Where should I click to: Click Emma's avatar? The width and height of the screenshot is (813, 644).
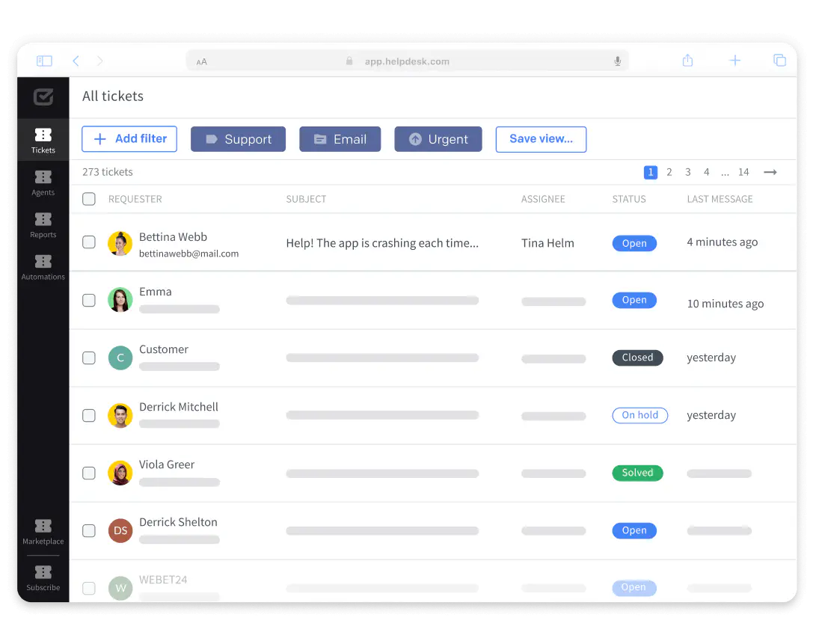pos(120,300)
